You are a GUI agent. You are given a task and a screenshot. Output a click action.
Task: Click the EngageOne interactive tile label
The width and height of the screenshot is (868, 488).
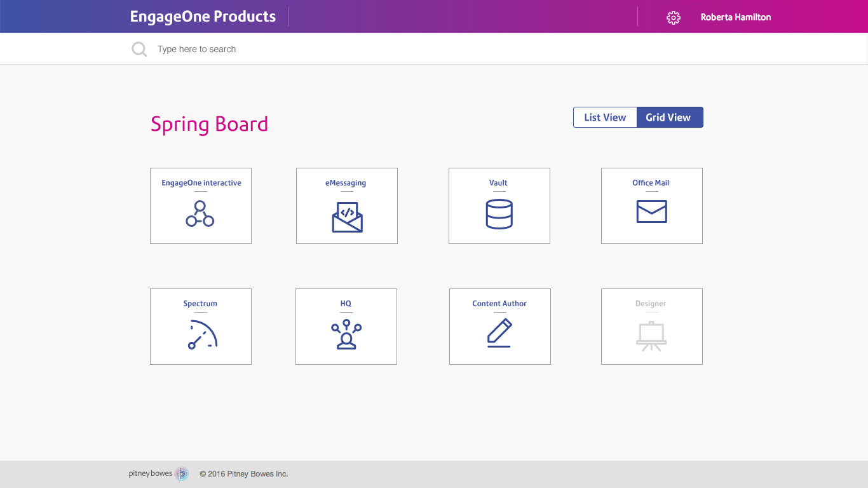pyautogui.click(x=201, y=183)
